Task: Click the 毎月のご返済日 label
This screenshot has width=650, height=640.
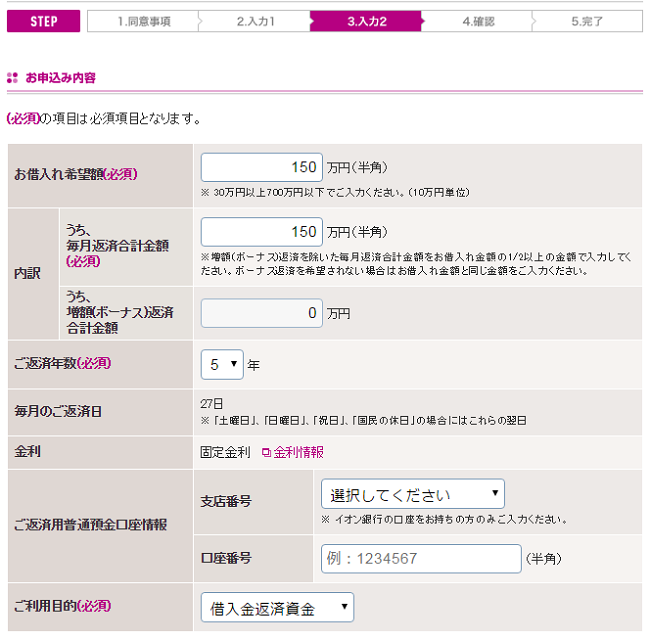Action: pyautogui.click(x=58, y=412)
